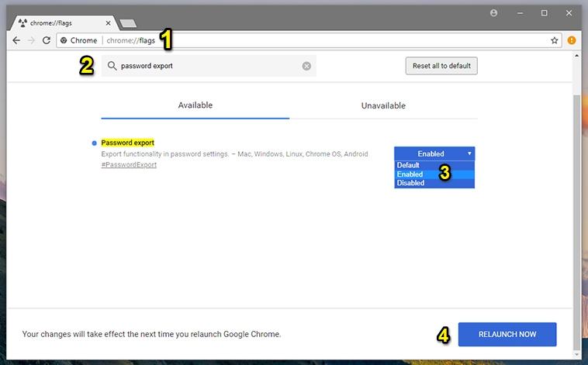Click the magnifier icon in search flags box
The image size is (588, 365).
112,66
